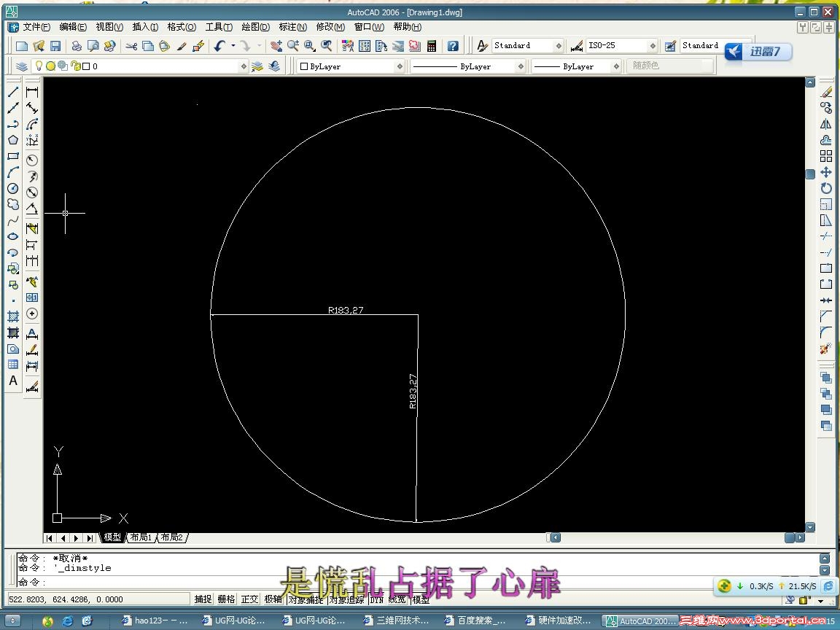Select the Mirror modify tool

pos(826,124)
